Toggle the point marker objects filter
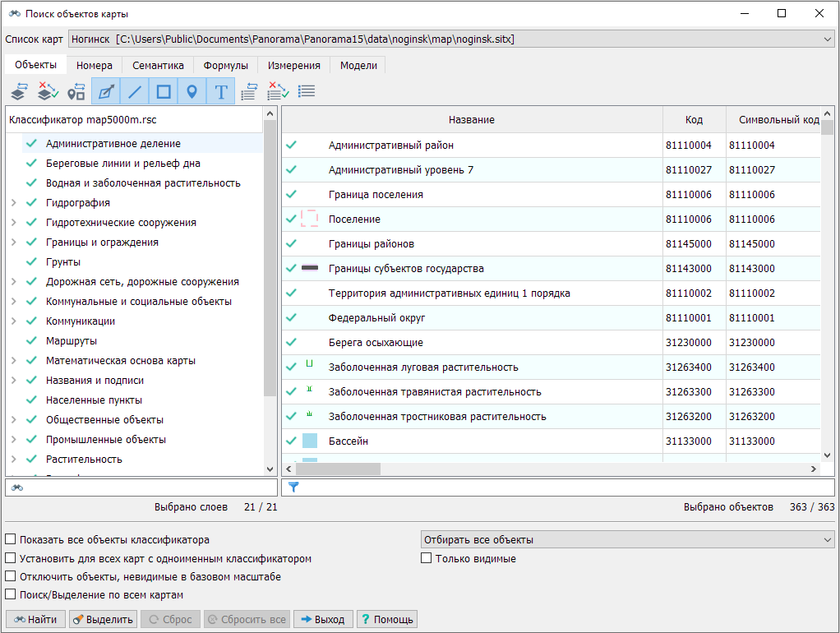 pyautogui.click(x=192, y=91)
